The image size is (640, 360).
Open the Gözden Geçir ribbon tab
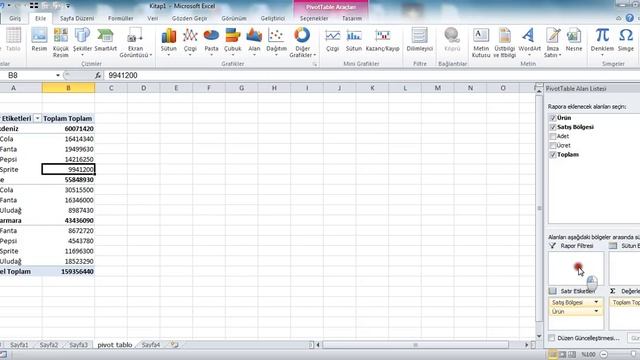tap(189, 18)
